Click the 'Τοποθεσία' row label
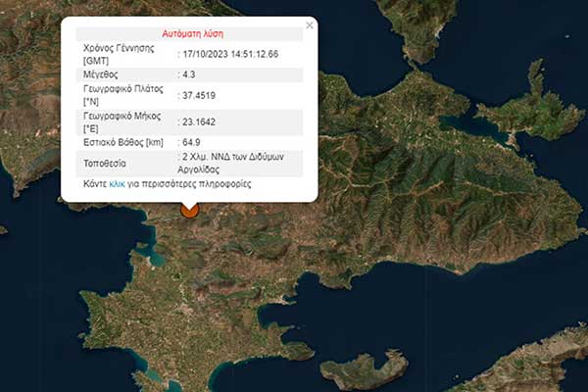Viewport: 588px width, 392px height. pyautogui.click(x=107, y=163)
